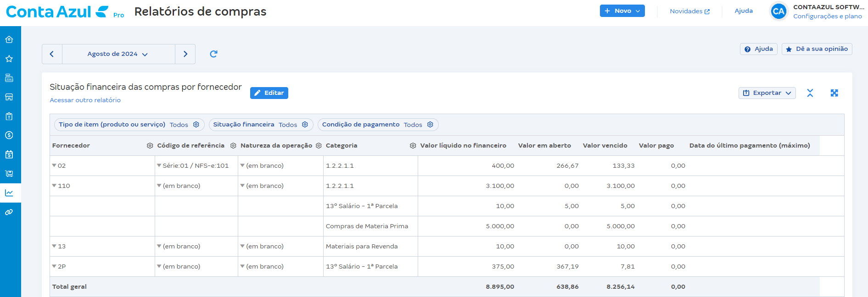Screen dimensions: 868x297
Task: Collapse report with the crossed arrows icon
Action: (x=810, y=93)
